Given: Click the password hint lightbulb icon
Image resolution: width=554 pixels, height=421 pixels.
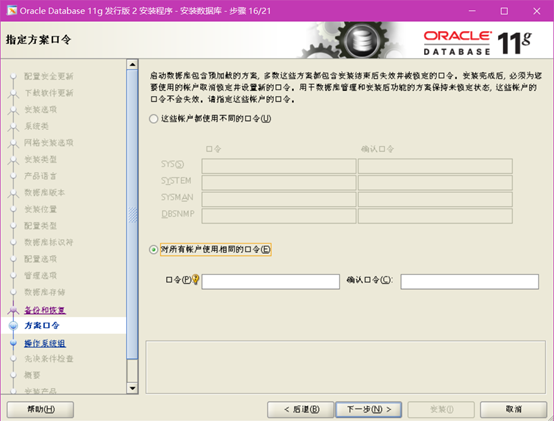Looking at the screenshot, I should [195, 280].
